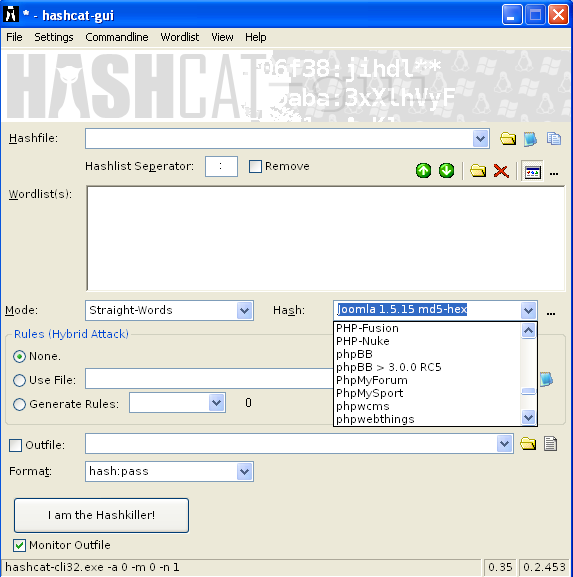The image size is (573, 577).
Task: Move wordlist up with green up arrow
Action: tap(424, 171)
